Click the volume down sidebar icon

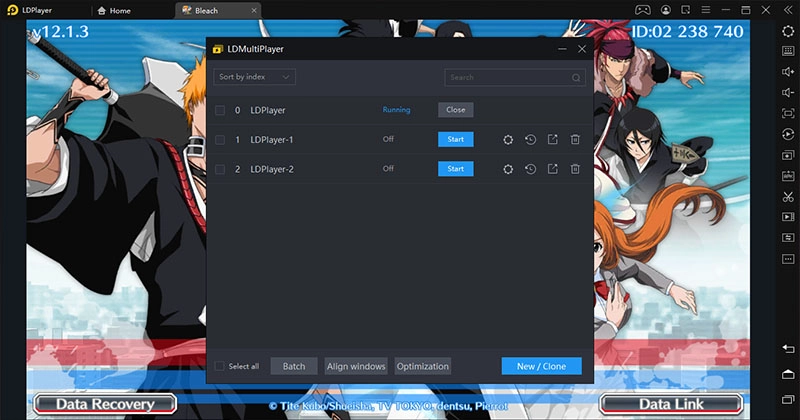(788, 92)
